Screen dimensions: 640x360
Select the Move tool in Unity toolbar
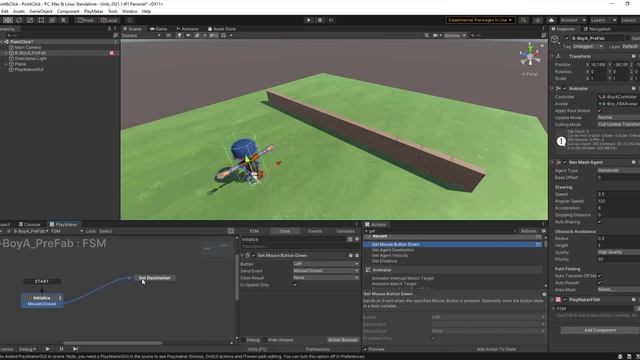pyautogui.click(x=8, y=20)
